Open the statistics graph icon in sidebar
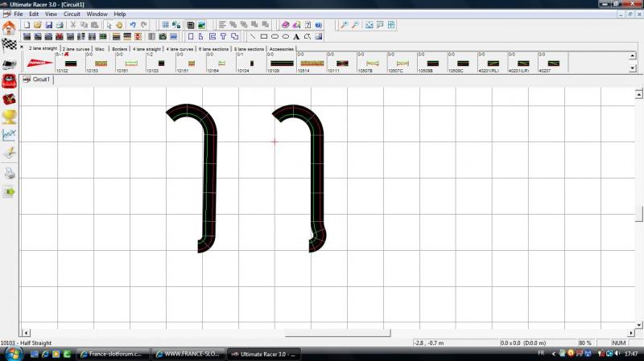 [9, 135]
